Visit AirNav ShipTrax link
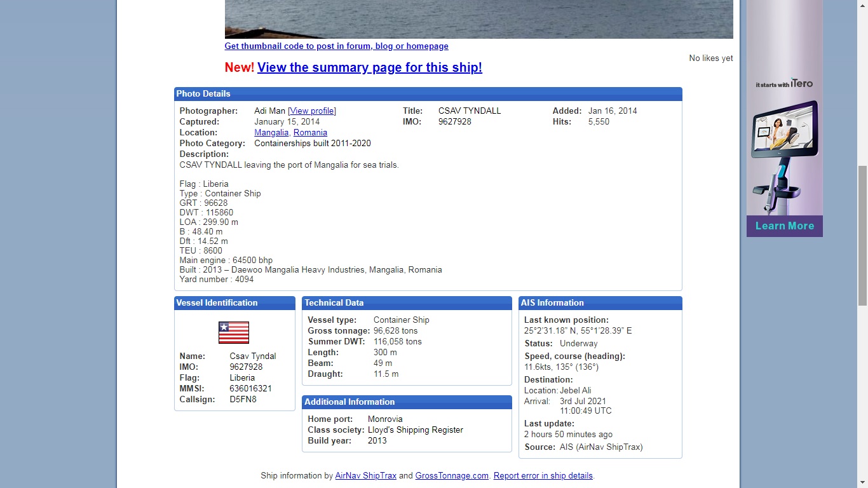This screenshot has height=488, width=868. click(366, 476)
